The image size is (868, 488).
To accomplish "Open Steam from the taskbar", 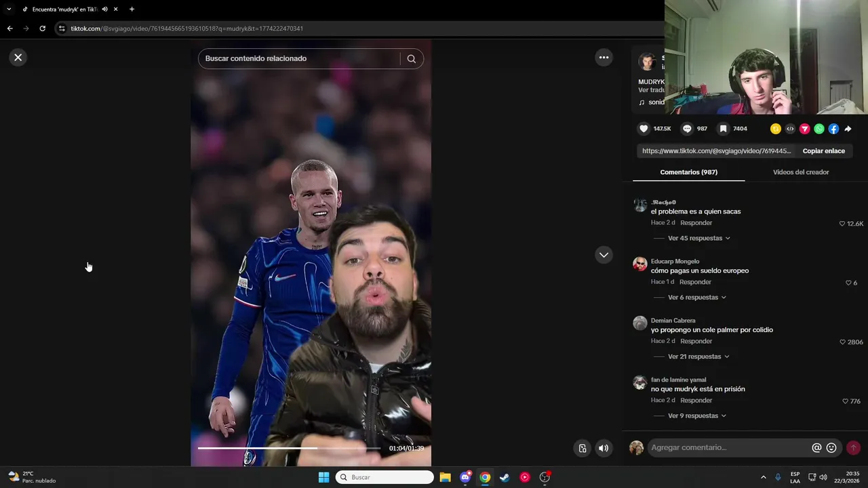I will point(505,477).
